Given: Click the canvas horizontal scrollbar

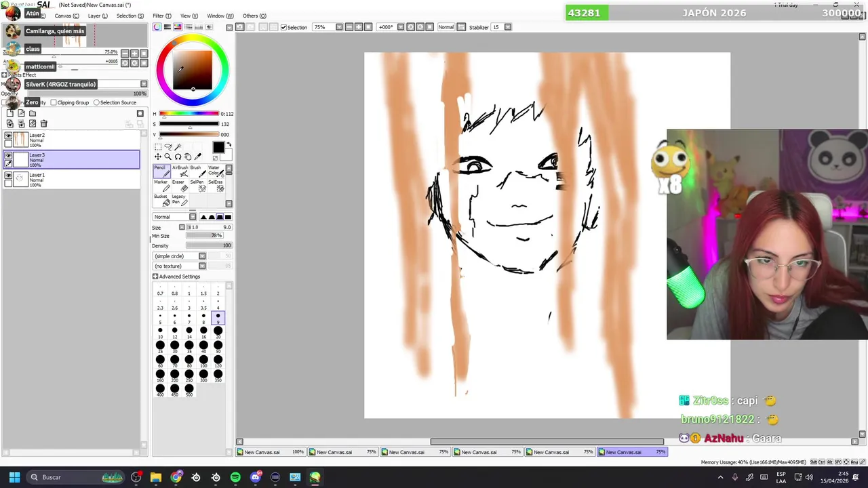Looking at the screenshot, I should pos(547,441).
